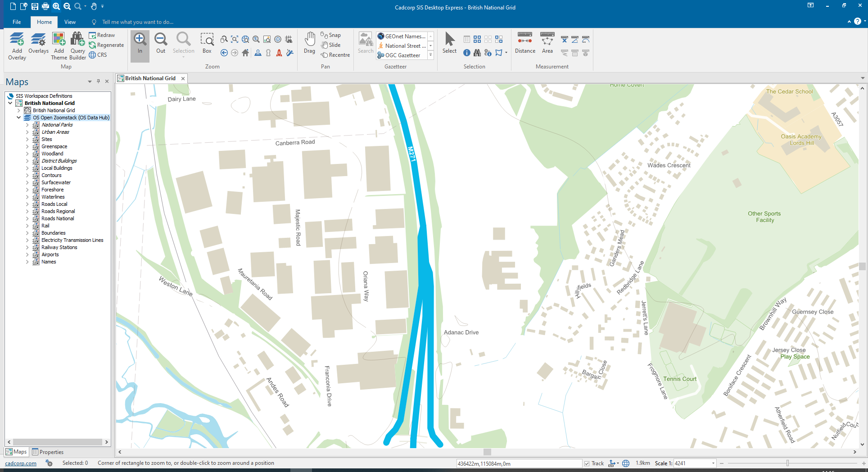The height and width of the screenshot is (472, 868).
Task: Collapse the OS Open Zoomstack overlay node
Action: (x=19, y=118)
